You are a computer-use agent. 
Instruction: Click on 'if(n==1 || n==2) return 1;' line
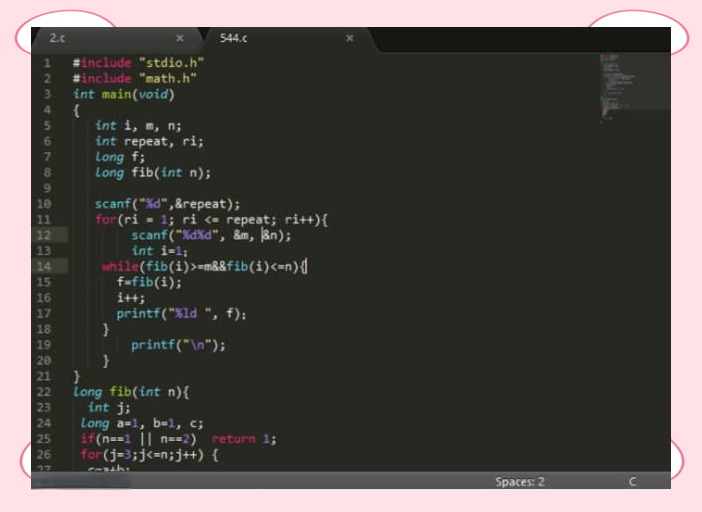(179, 439)
